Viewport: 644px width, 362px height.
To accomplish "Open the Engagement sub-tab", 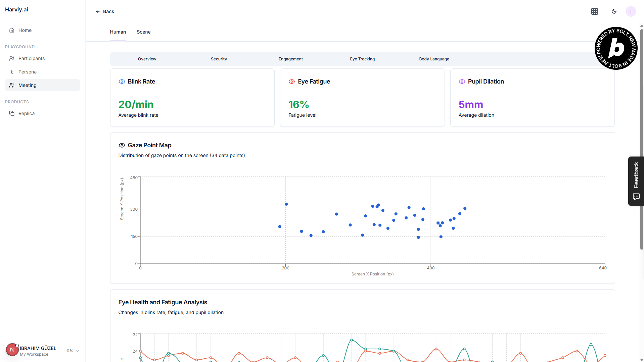I will click(290, 59).
